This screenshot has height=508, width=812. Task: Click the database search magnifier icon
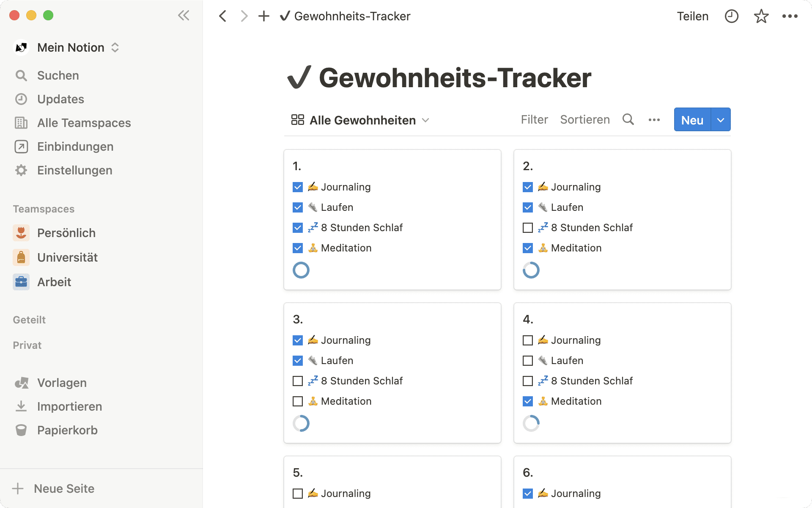pyautogui.click(x=628, y=120)
